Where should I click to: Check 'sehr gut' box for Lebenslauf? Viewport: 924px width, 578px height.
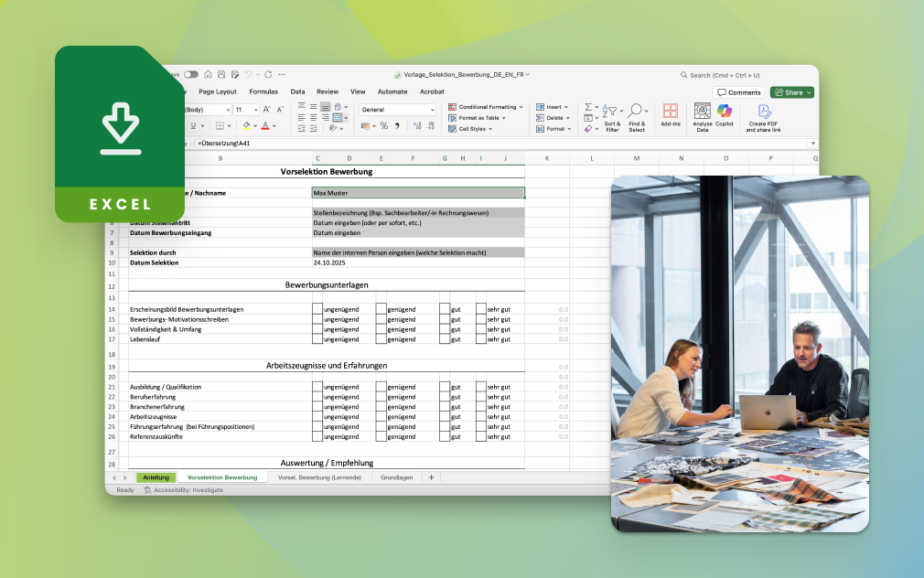pyautogui.click(x=481, y=338)
